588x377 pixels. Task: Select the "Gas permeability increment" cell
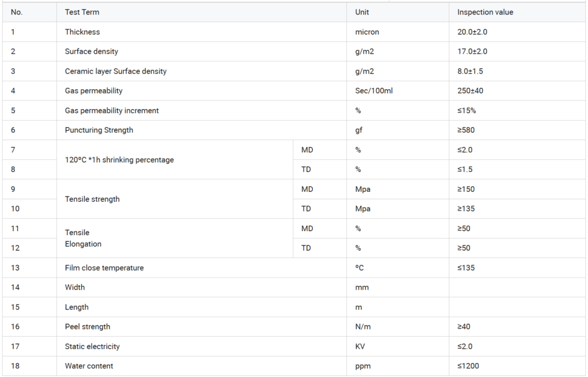pos(111,110)
